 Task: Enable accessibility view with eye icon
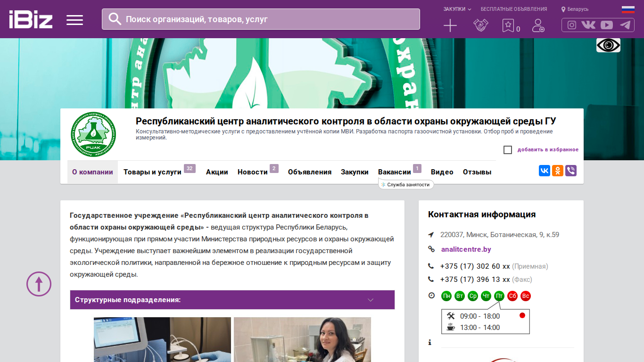pyautogui.click(x=608, y=45)
